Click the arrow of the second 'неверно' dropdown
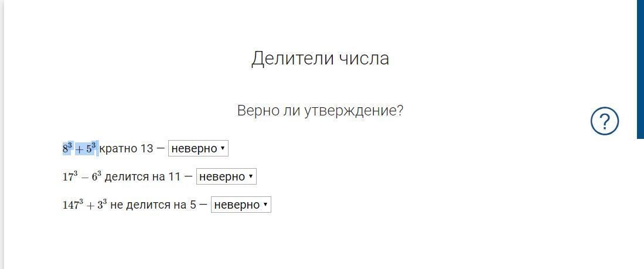644x269 pixels. (251, 176)
